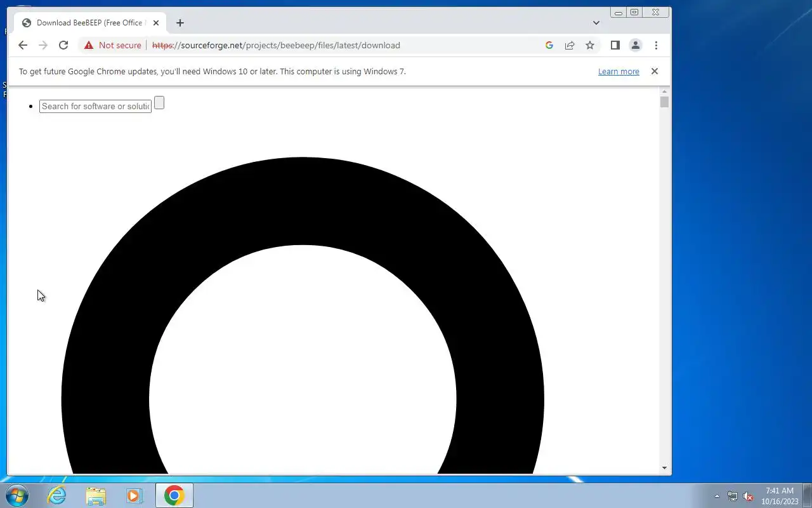The image size is (812, 508).
Task: Expand the tab search chevron
Action: [596, 23]
